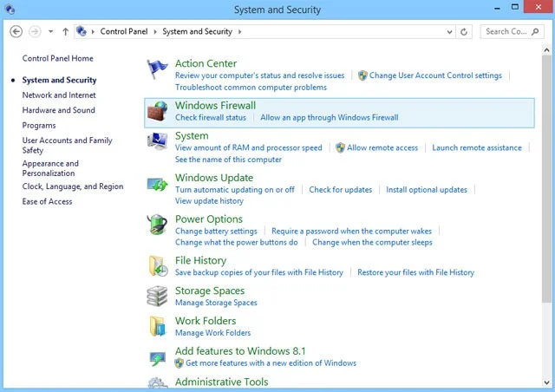The image size is (555, 392).
Task: Open Hardware and Sound category
Action: pos(58,110)
